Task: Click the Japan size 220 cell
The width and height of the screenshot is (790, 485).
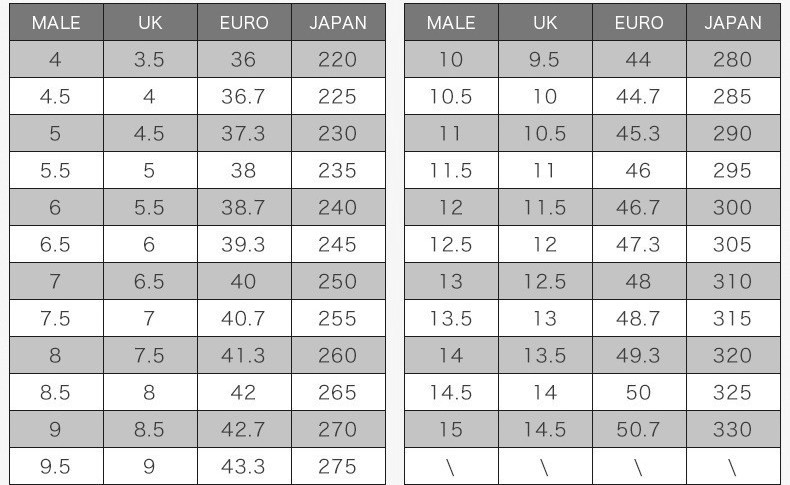Action: click(x=338, y=60)
